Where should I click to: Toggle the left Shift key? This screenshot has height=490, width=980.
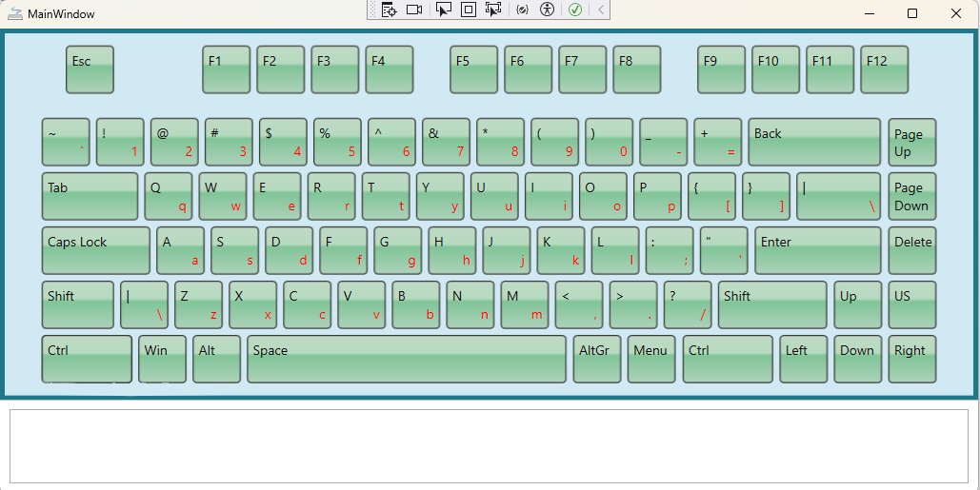point(78,304)
